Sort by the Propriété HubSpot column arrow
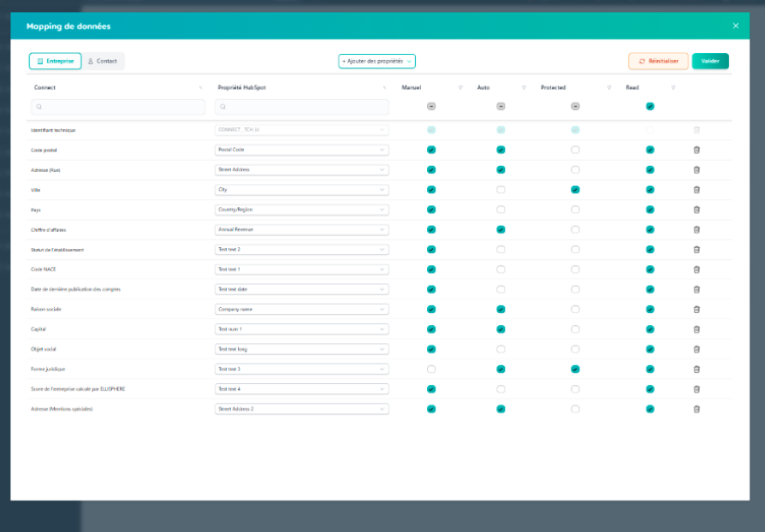The height and width of the screenshot is (532, 765). (382, 87)
